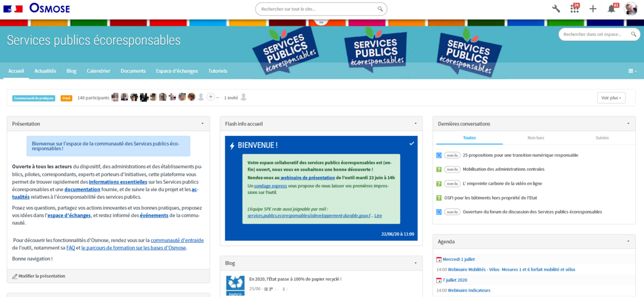This screenshot has width=644, height=297.
Task: Open the parcours de formation sur les bases d'Osmose link
Action: [x=134, y=248]
